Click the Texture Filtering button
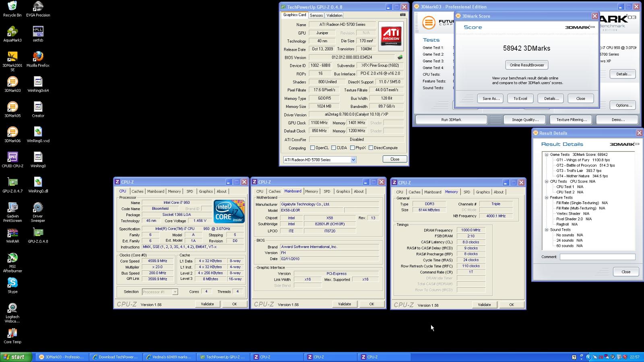 [572, 120]
